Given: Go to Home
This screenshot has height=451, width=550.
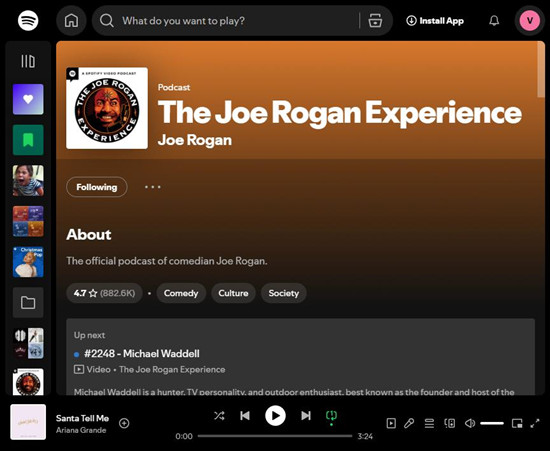Looking at the screenshot, I should point(71,21).
